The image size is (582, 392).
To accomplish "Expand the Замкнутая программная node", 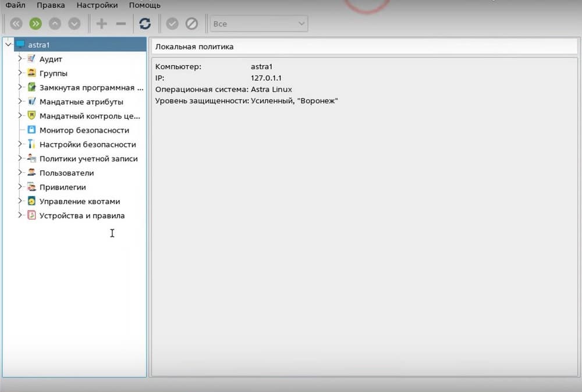I will [x=20, y=87].
